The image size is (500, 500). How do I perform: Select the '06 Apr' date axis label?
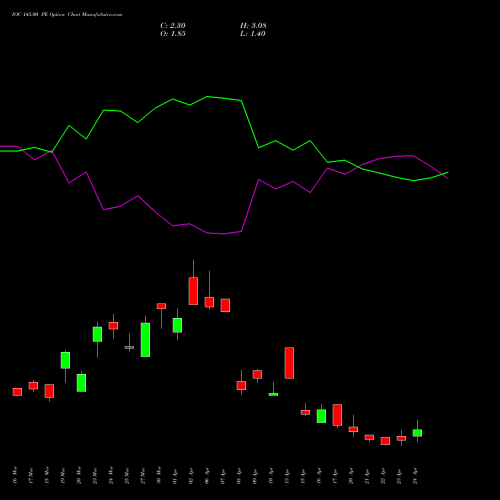[207, 475]
